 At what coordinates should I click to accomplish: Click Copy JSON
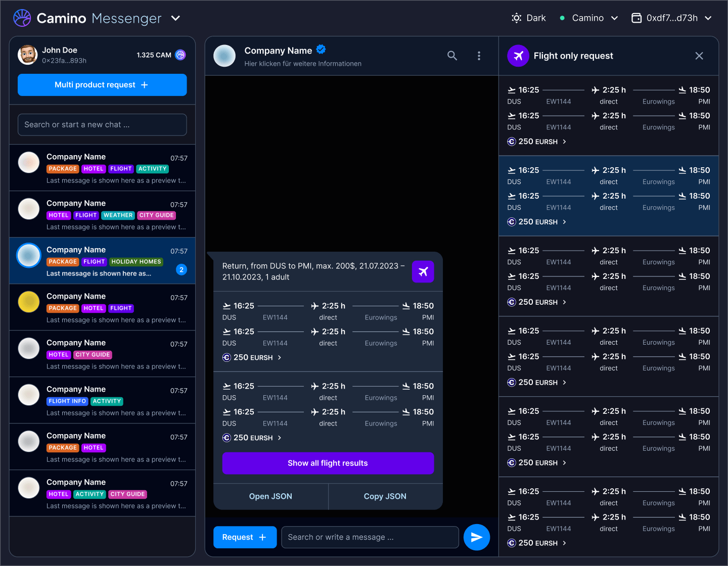[x=385, y=496]
